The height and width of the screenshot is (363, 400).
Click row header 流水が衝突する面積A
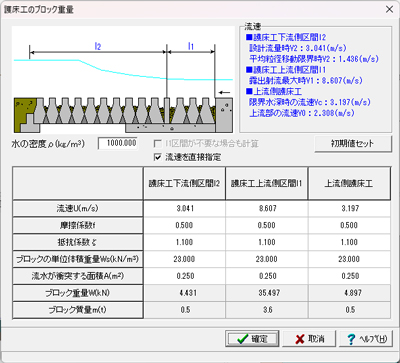tap(78, 276)
